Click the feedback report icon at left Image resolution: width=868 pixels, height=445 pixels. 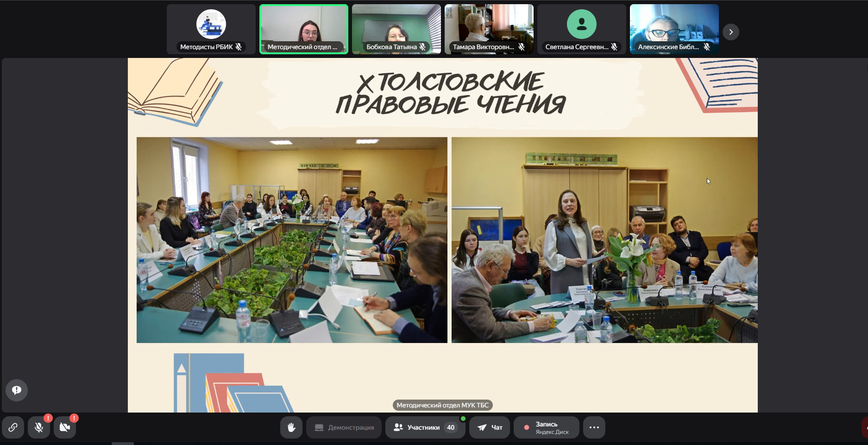tap(17, 390)
